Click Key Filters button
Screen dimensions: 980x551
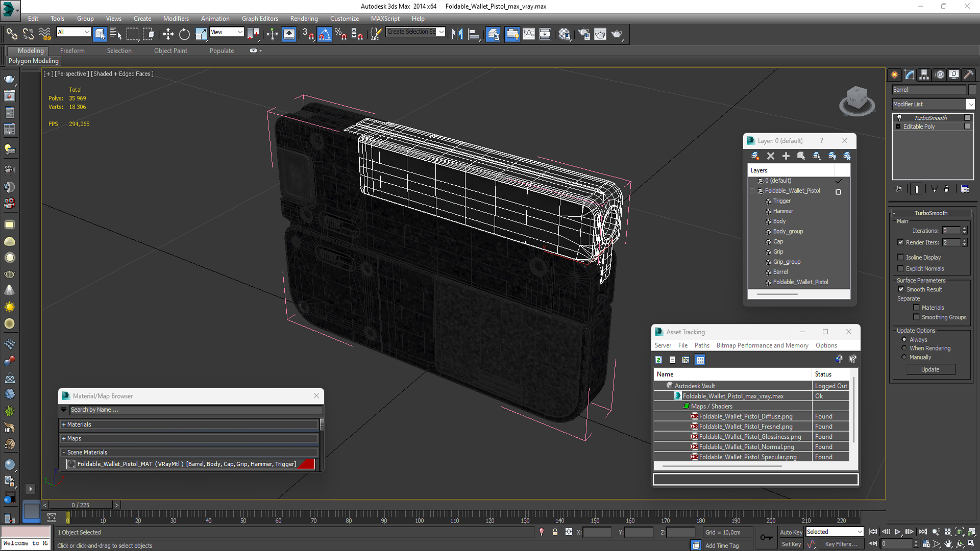coord(841,544)
